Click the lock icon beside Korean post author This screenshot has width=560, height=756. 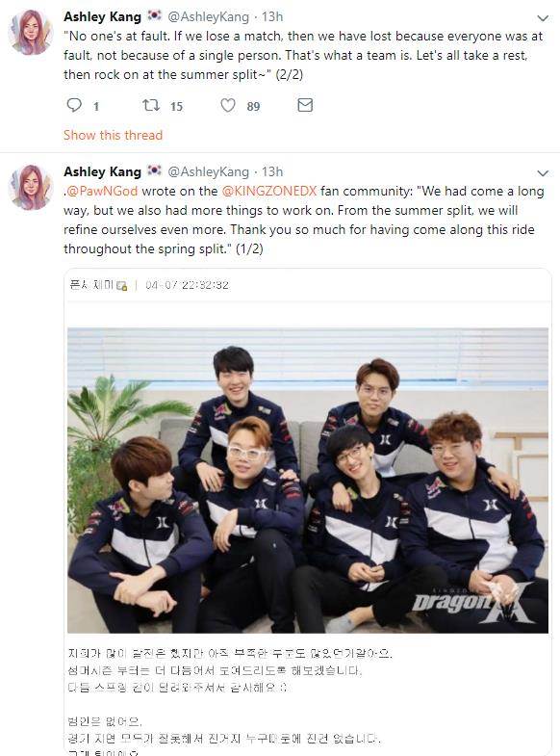point(122,285)
